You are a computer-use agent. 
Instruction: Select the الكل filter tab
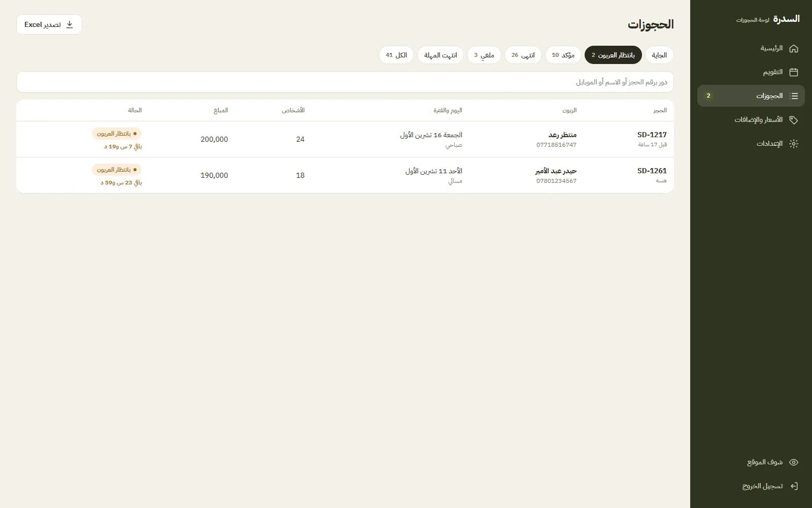pyautogui.click(x=396, y=55)
